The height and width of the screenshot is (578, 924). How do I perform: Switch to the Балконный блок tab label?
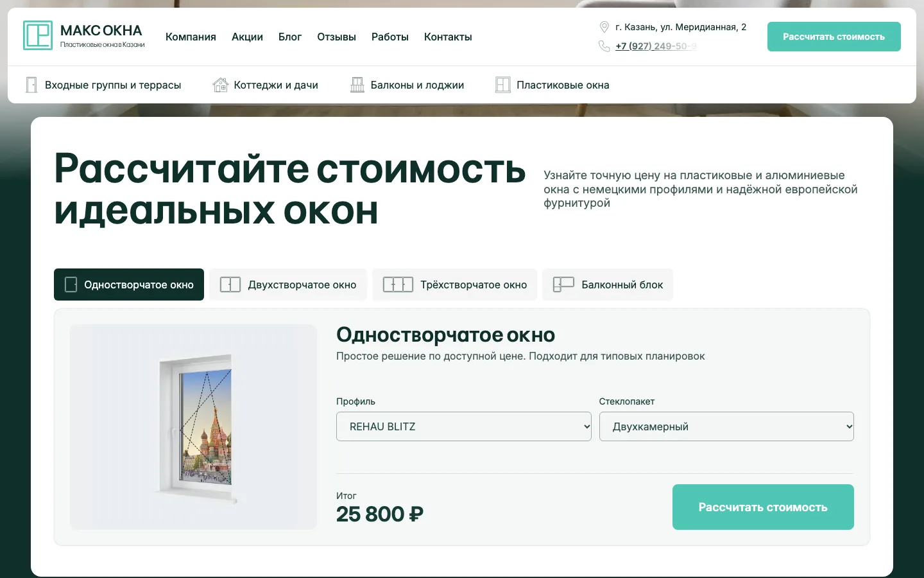(x=622, y=285)
